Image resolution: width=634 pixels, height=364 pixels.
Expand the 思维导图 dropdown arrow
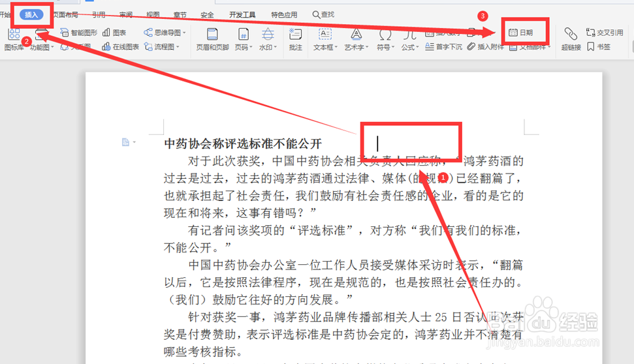184,33
